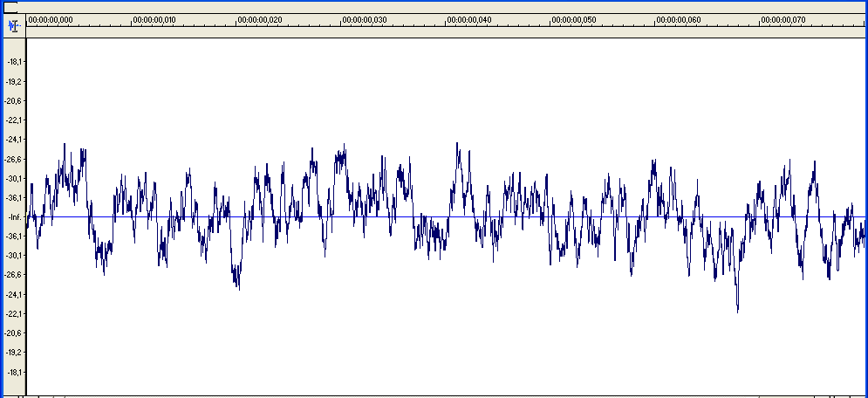Viewport: 868px width, 398px height.
Task: Click the -26,6 label above the -Inf. line
Action: click(15, 159)
